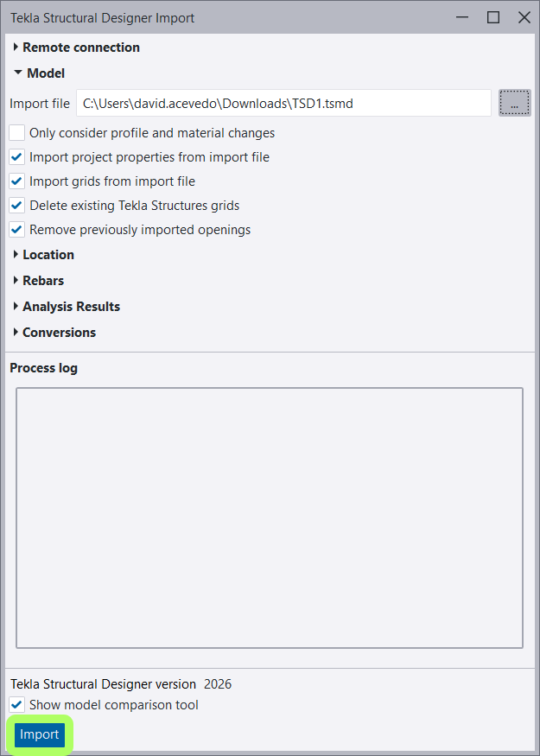Uncheck Import grids from import file
This screenshot has width=540, height=756.
click(x=17, y=181)
